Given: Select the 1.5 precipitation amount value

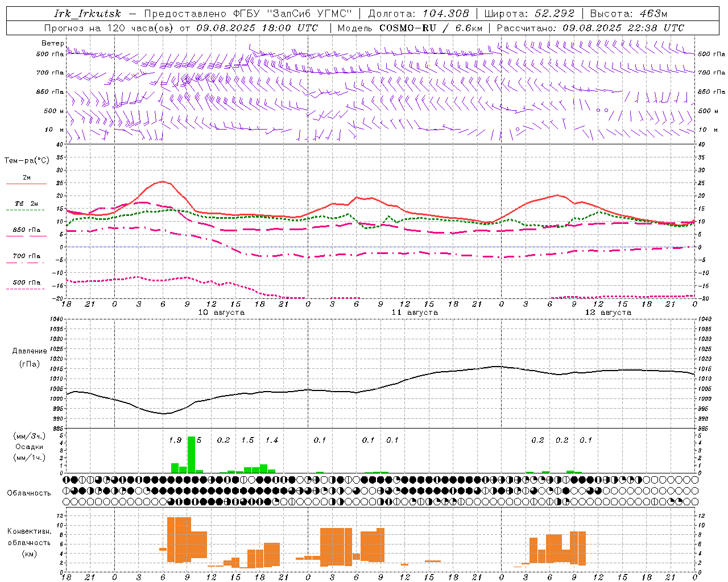Looking at the screenshot, I should pyautogui.click(x=247, y=440).
